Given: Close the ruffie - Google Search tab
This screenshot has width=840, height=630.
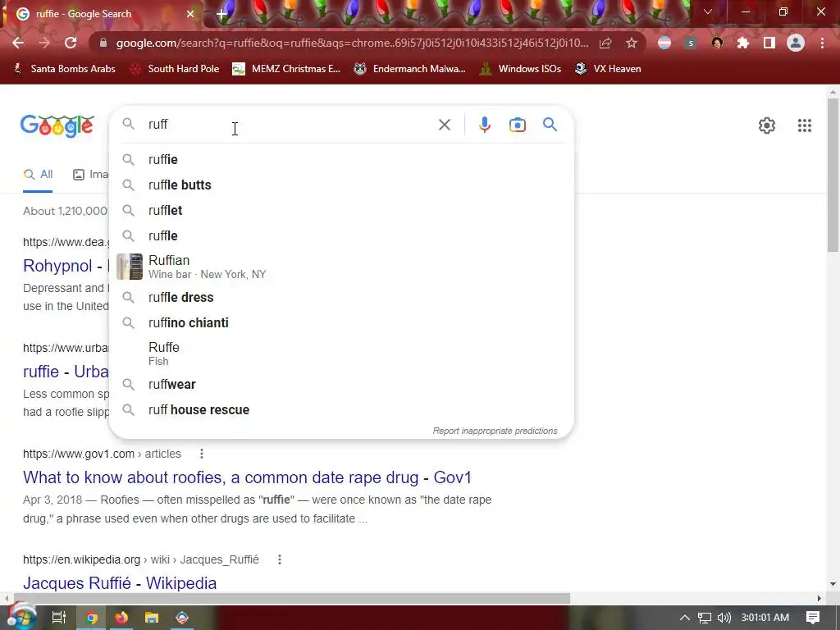Looking at the screenshot, I should pos(190,14).
